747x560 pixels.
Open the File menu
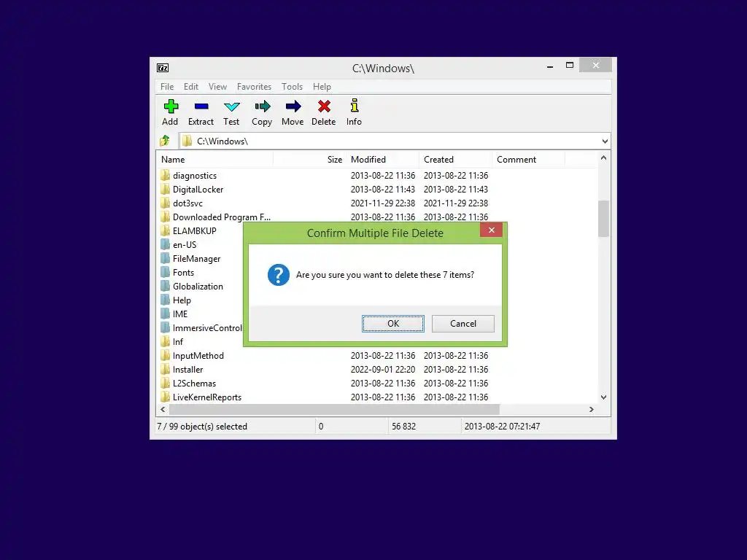[x=167, y=87]
